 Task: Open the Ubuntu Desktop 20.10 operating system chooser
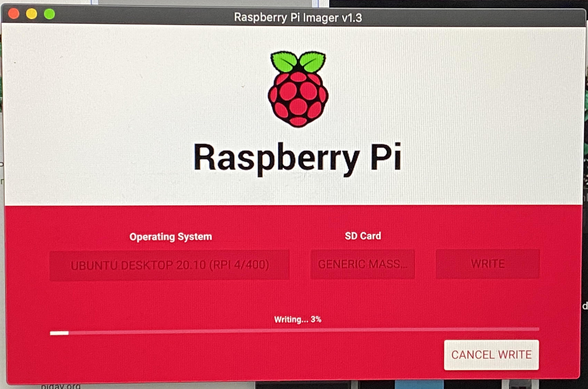pyautogui.click(x=170, y=265)
